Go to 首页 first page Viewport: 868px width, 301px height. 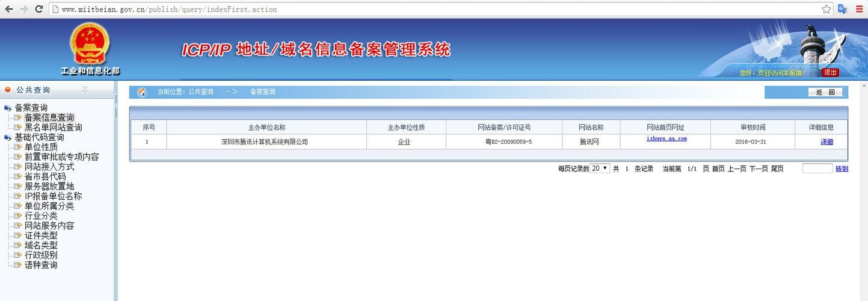[x=718, y=169]
